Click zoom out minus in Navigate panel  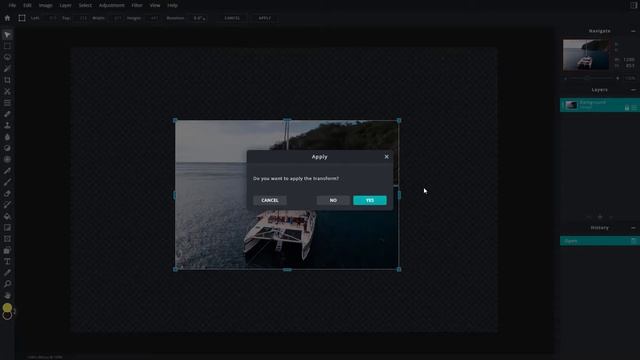[x=566, y=78]
